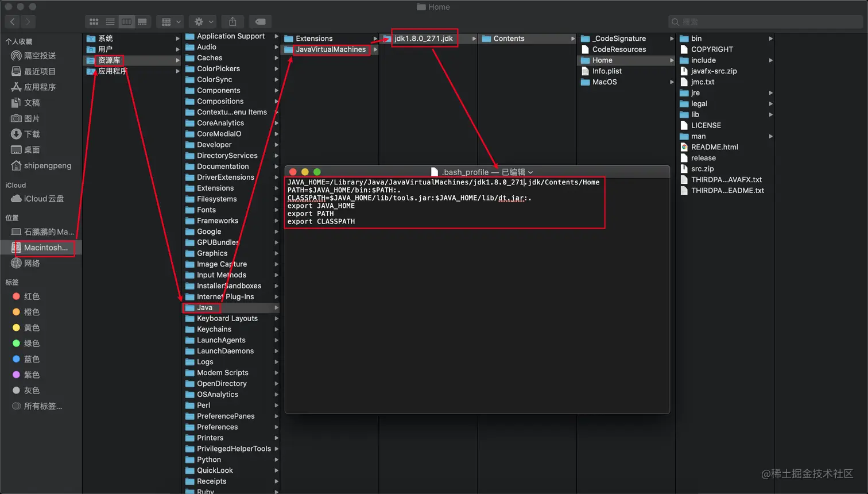The width and height of the screenshot is (868, 494).
Task: Click the Finder search field
Action: pos(766,22)
